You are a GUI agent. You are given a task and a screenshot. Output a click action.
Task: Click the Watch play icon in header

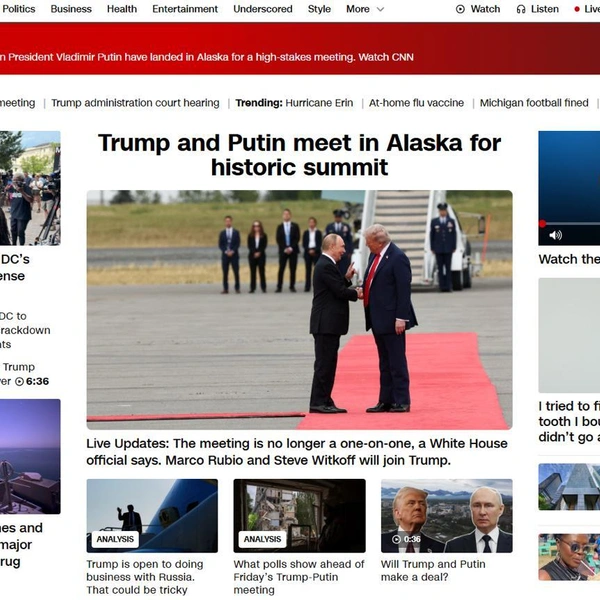pyautogui.click(x=460, y=9)
